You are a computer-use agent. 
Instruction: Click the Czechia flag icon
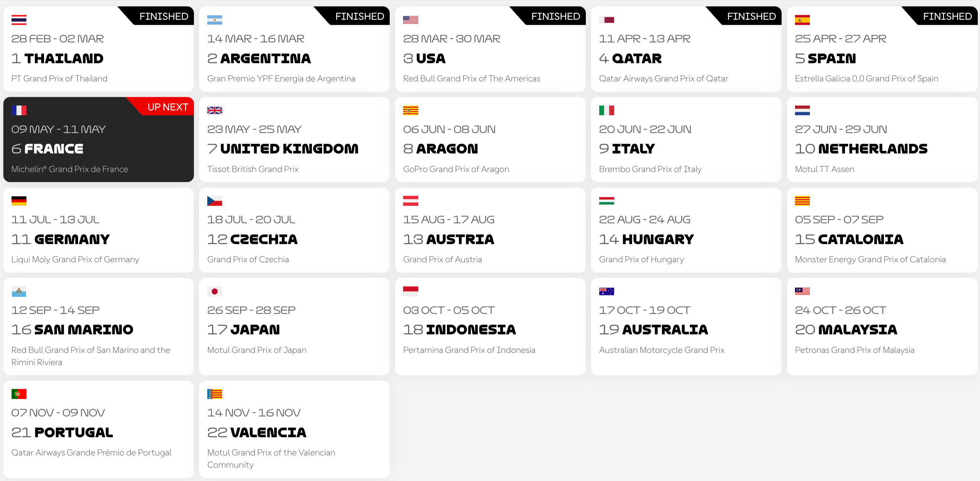(x=215, y=201)
